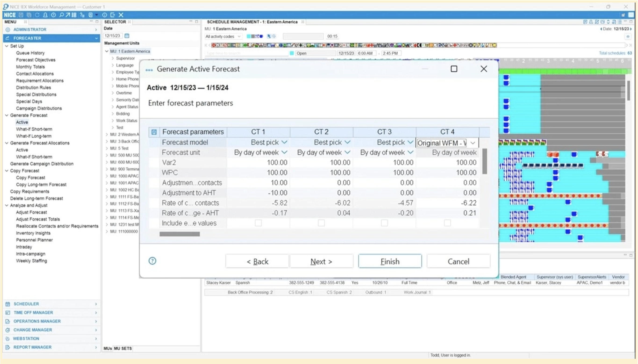Image resolution: width=638 pixels, height=364 pixels.
Task: Click the cyan color swatch near the activity codes
Action: [x=249, y=36]
